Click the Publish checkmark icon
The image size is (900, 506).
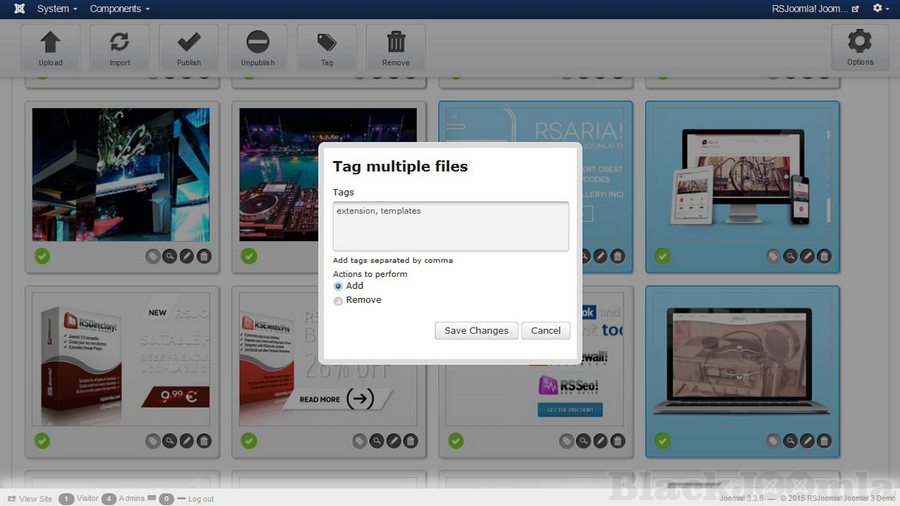(189, 47)
